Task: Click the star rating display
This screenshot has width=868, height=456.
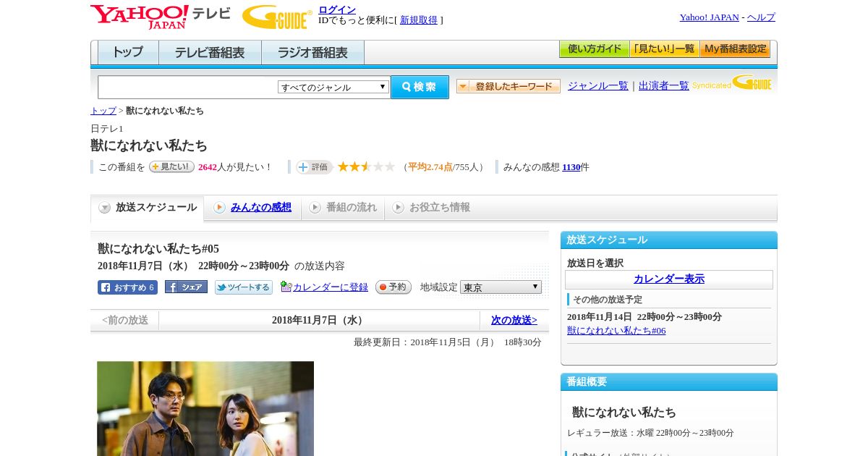Action: click(366, 166)
